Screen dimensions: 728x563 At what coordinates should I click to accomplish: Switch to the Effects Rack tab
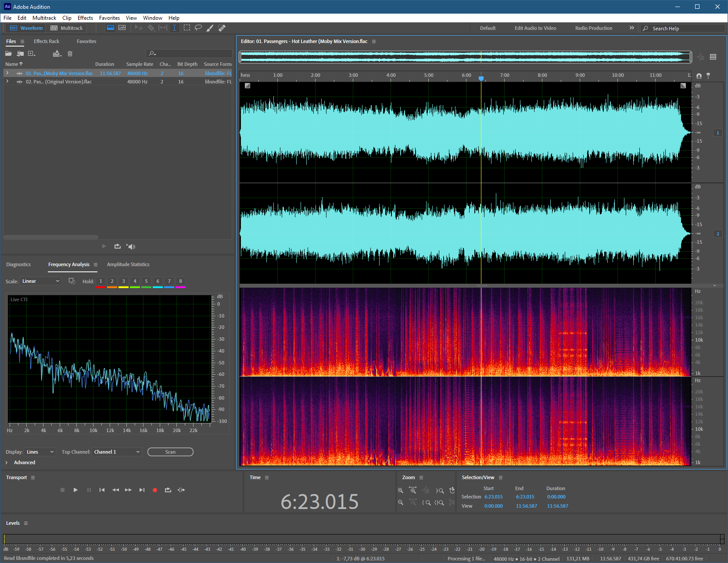(47, 41)
